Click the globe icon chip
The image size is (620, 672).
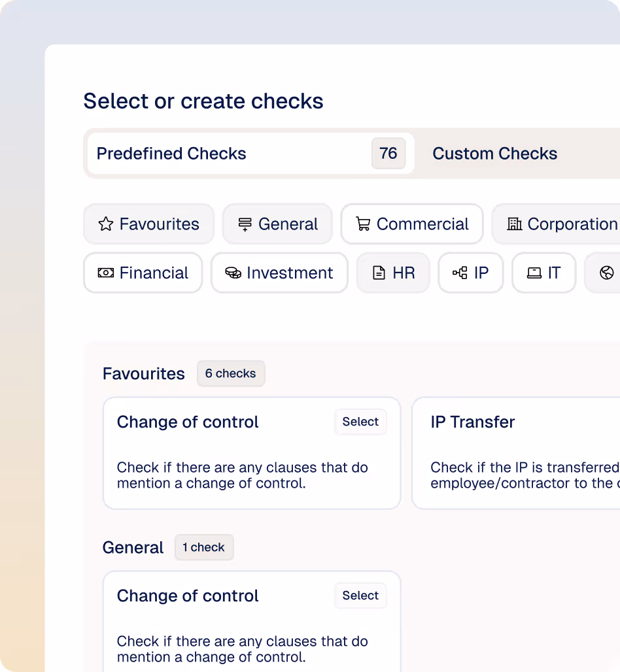coord(607,273)
